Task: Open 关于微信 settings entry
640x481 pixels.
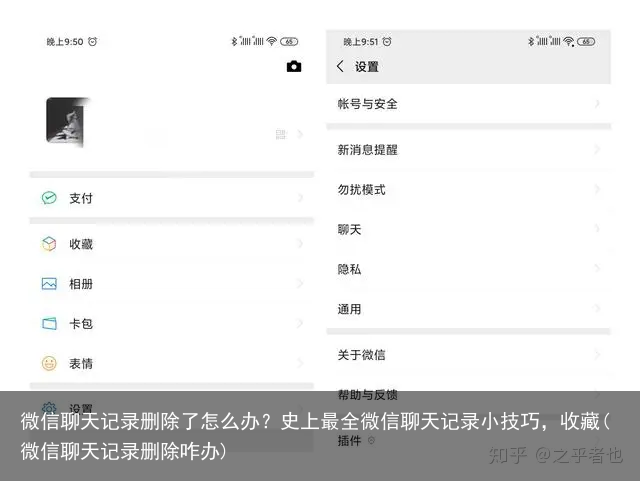Action: tap(469, 354)
